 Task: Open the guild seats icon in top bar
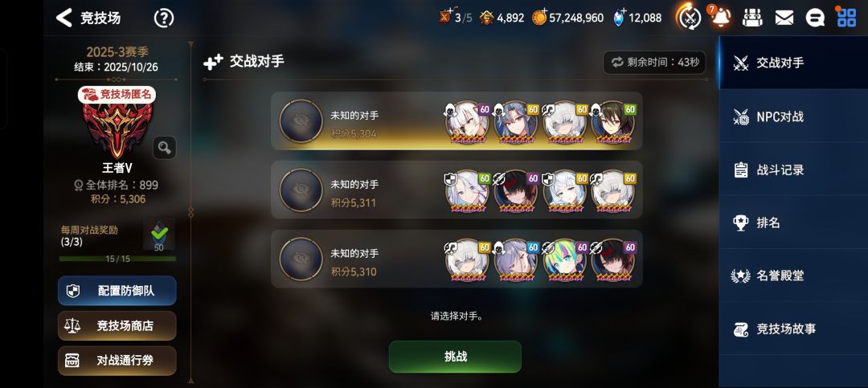[751, 18]
